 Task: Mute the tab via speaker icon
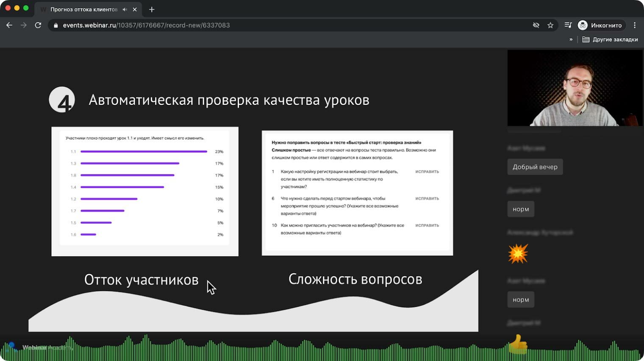125,9
